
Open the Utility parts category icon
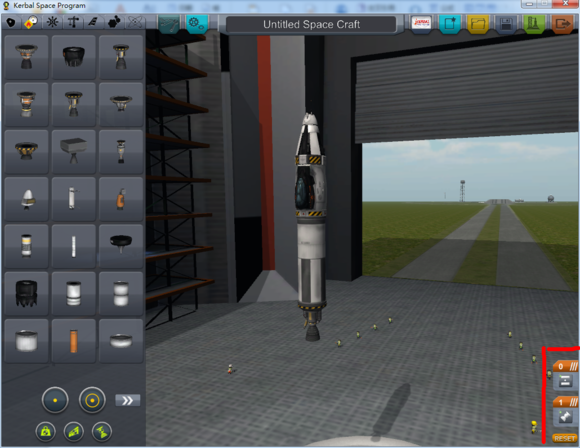click(x=114, y=23)
